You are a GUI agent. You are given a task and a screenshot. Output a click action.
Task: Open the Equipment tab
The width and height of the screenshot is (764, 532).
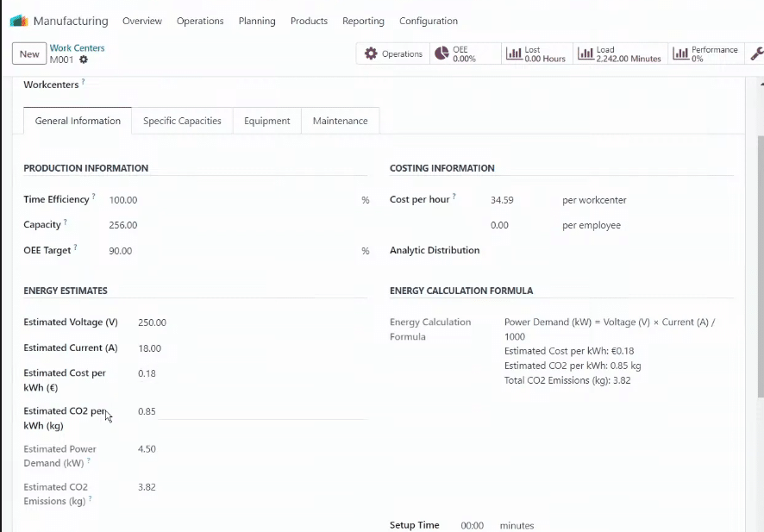point(266,121)
